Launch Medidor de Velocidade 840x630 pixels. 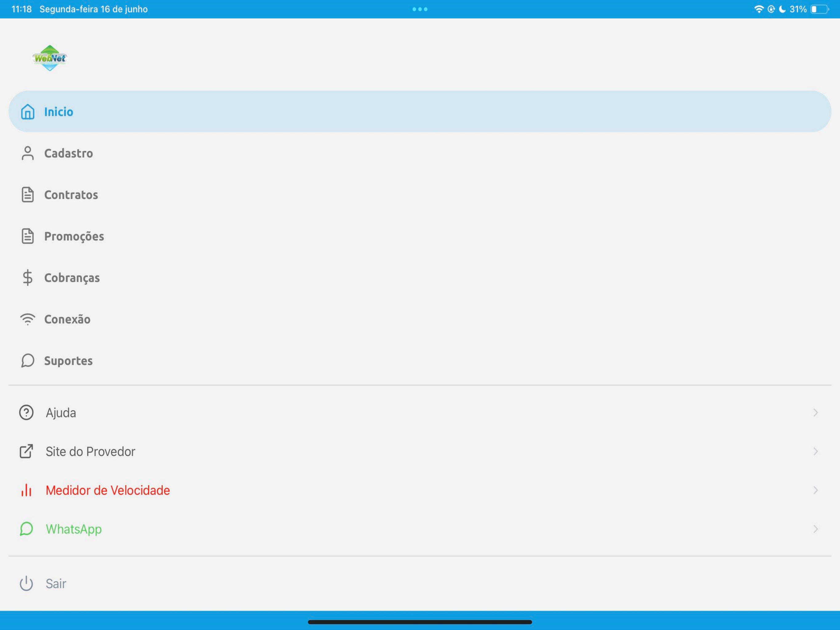pos(420,490)
